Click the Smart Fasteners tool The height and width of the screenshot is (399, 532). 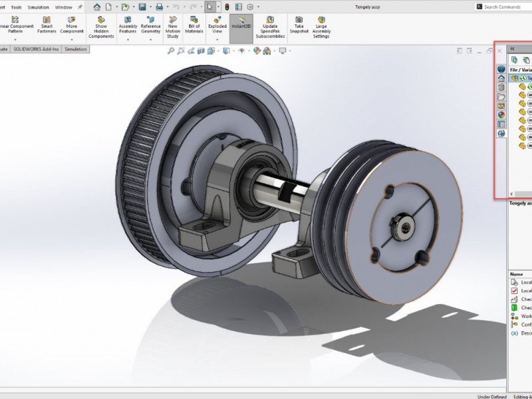pyautogui.click(x=47, y=27)
